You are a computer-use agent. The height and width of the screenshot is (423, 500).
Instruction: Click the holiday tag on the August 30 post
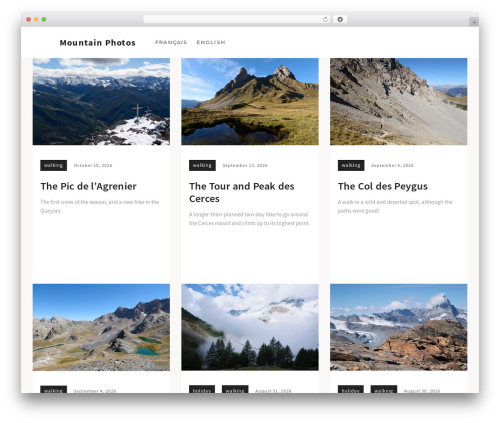[x=351, y=389]
